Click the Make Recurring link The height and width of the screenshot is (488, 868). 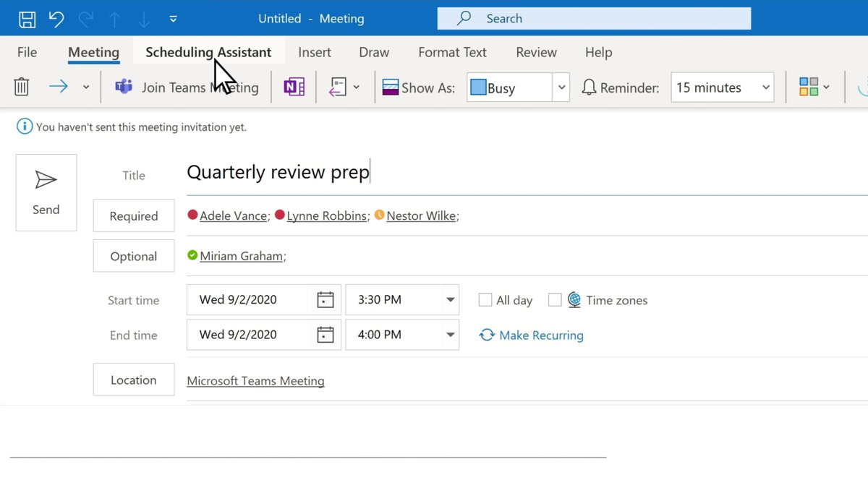pos(540,335)
